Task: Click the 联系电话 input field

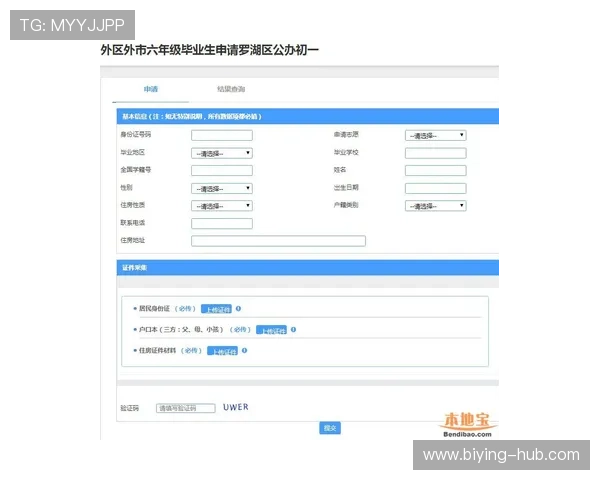Action: [222, 224]
